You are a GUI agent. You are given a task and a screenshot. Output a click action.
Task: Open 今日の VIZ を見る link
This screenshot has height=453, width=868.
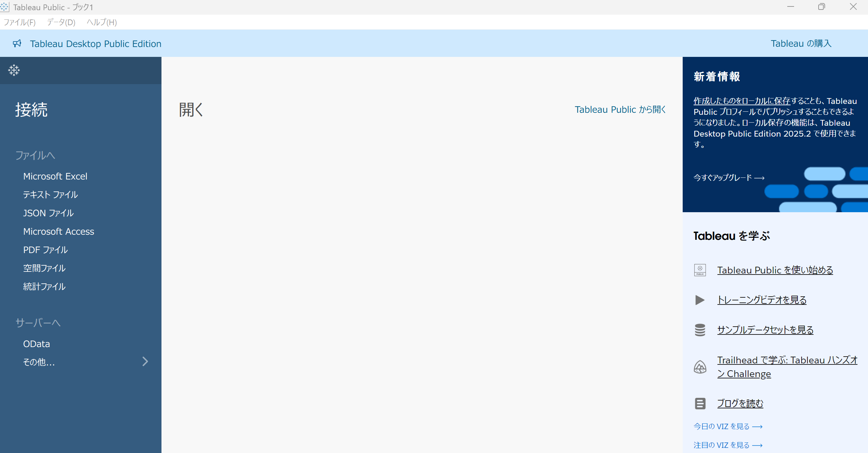click(728, 426)
